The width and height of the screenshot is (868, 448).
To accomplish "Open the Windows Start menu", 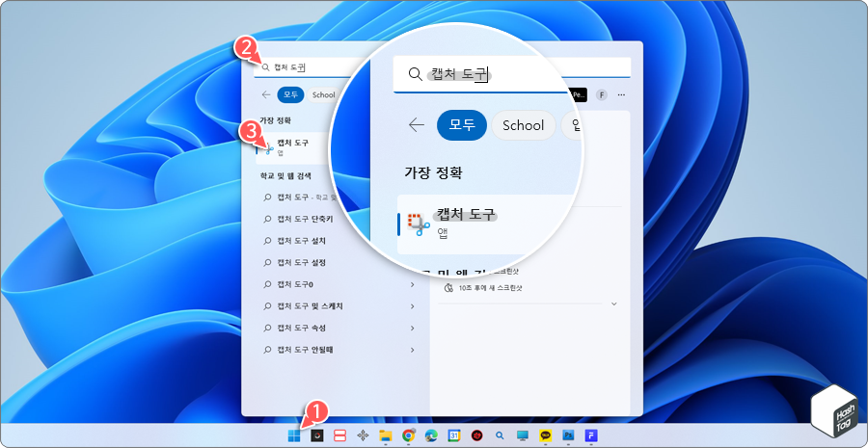I will (x=294, y=435).
